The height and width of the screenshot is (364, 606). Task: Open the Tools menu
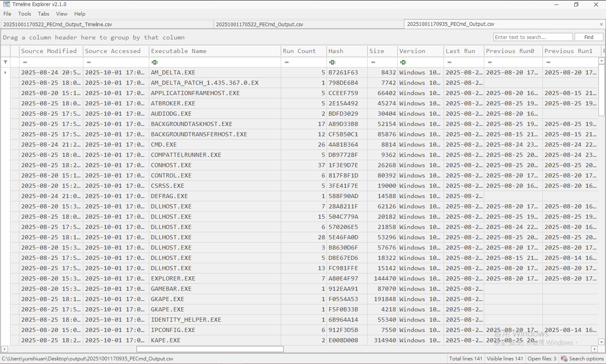coord(25,14)
